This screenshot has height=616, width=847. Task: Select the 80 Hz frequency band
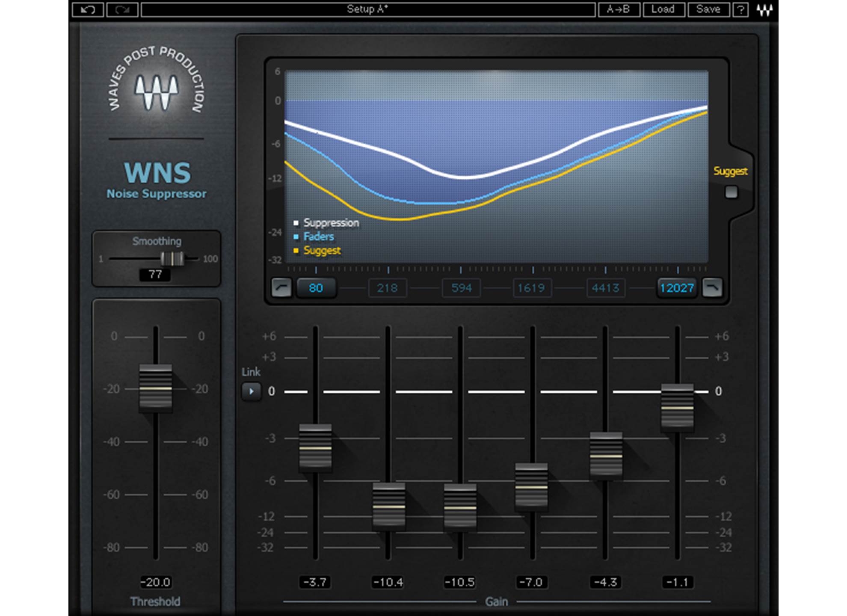(x=317, y=288)
